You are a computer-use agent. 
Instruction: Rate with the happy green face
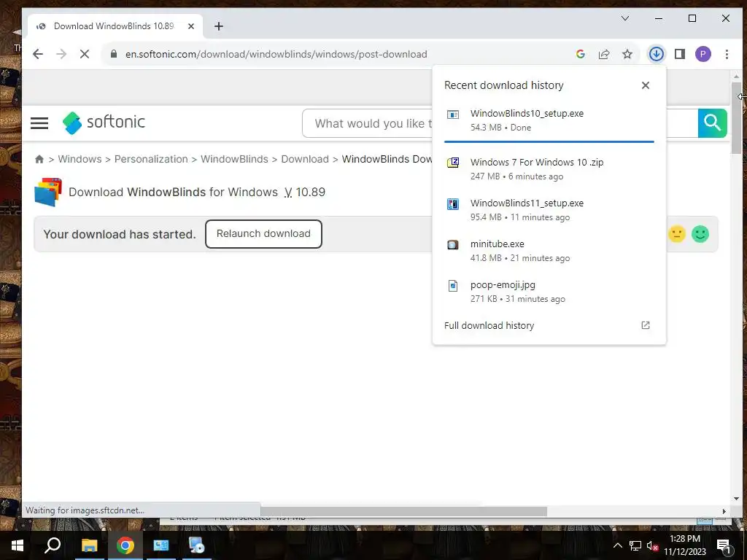(x=700, y=234)
